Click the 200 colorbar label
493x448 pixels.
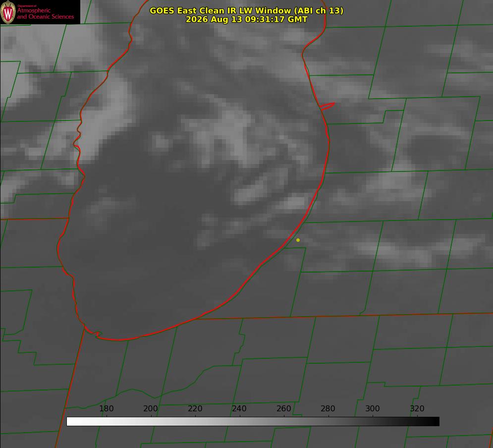click(151, 408)
